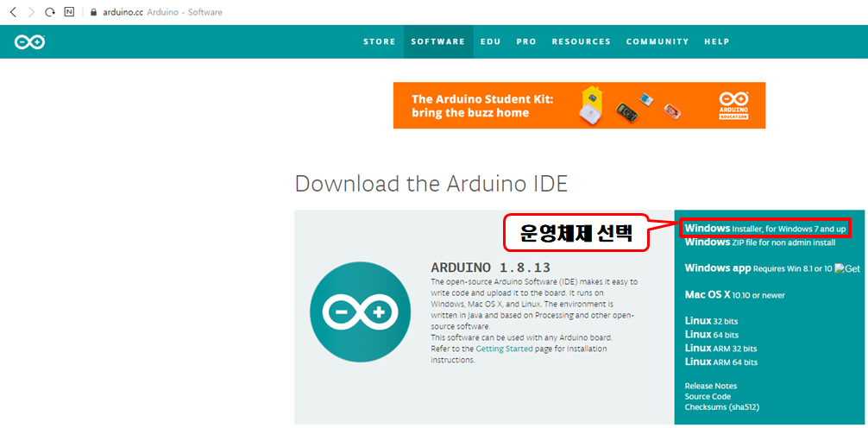Screen dimensions: 868x428
Task: Open the Checksums (sha512) link
Action: pos(722,407)
